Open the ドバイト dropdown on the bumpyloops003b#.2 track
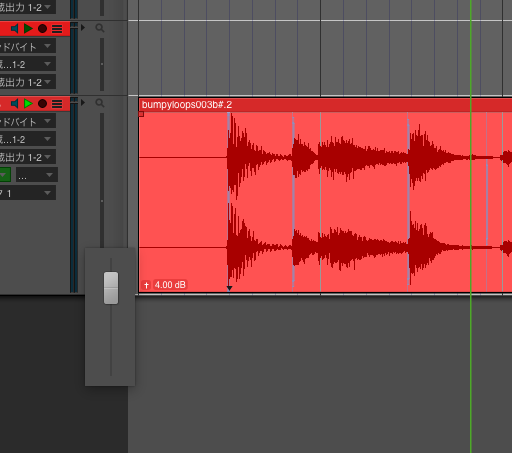 pyautogui.click(x=27, y=121)
